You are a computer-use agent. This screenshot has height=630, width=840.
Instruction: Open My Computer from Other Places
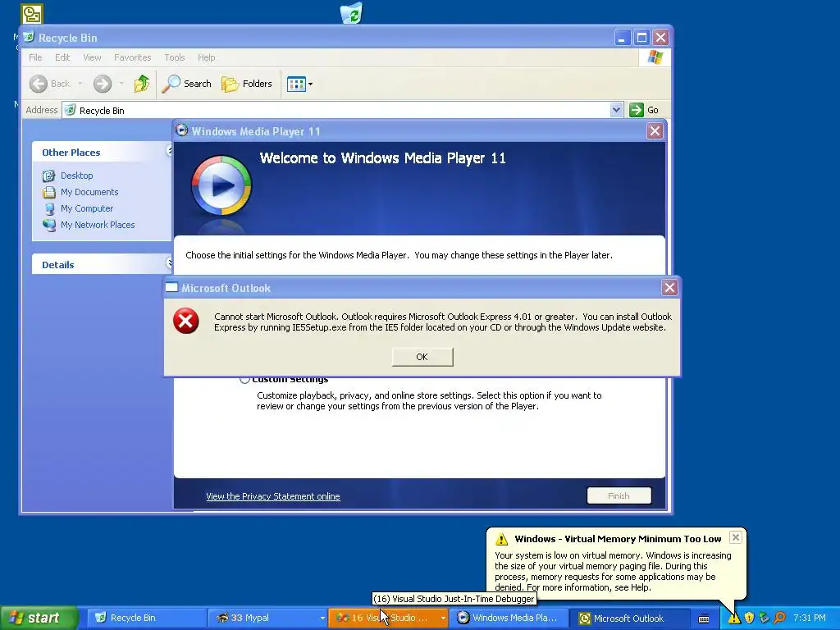click(x=87, y=208)
